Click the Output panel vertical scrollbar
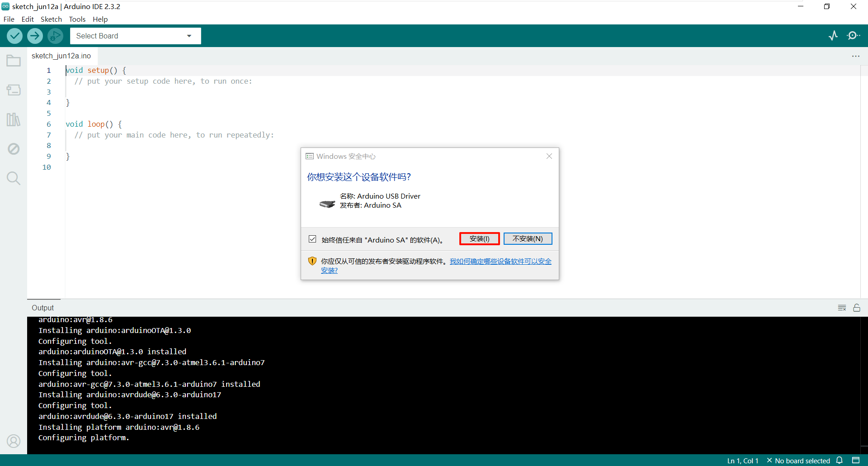868x466 pixels. 864,385
